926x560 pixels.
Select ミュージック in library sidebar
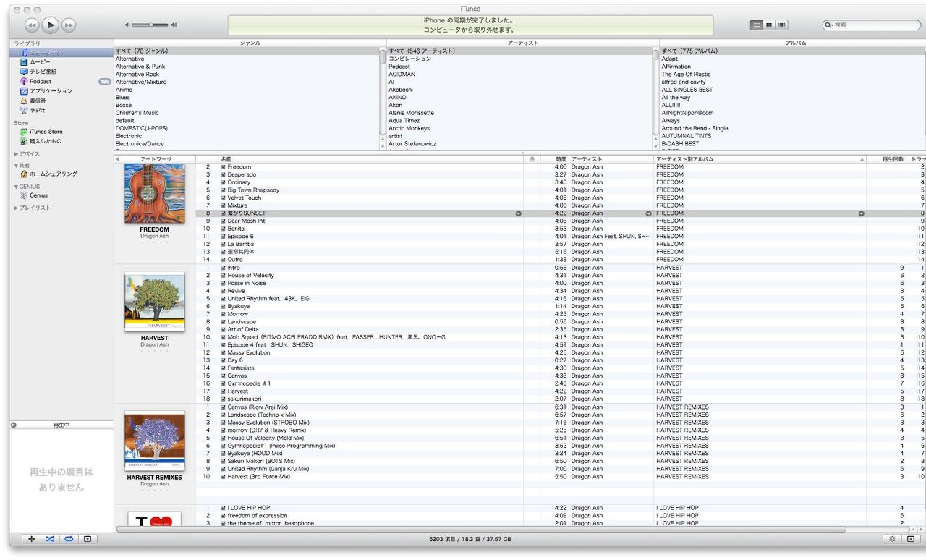pos(61,53)
